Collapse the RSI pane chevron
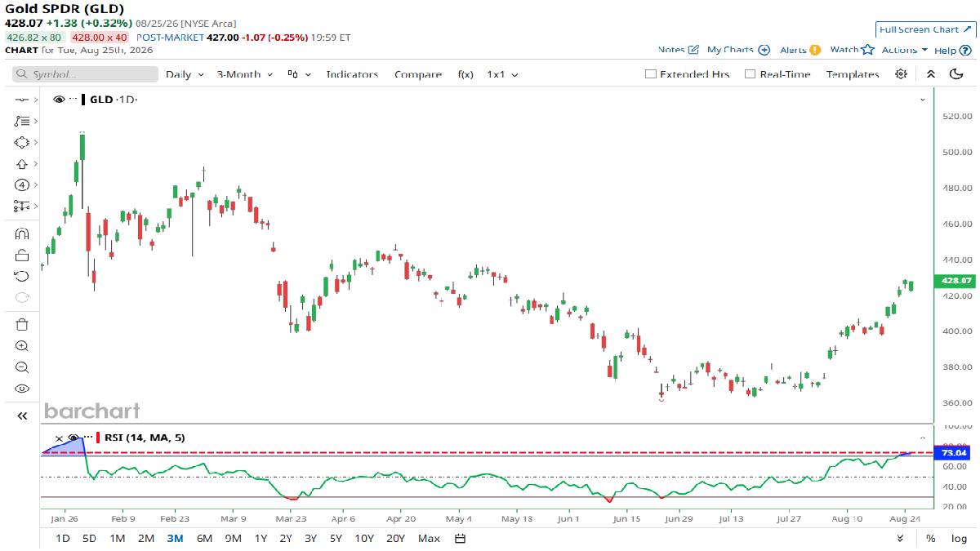 pos(923,438)
